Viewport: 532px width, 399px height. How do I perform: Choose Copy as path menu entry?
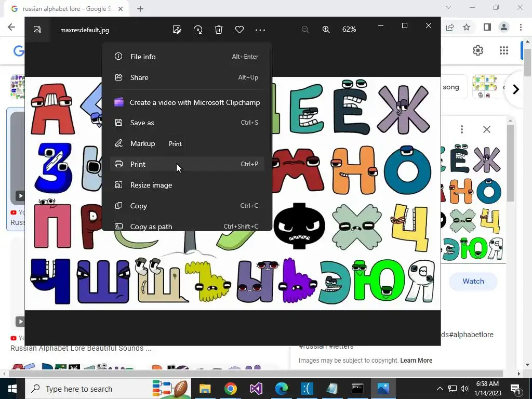click(187, 227)
